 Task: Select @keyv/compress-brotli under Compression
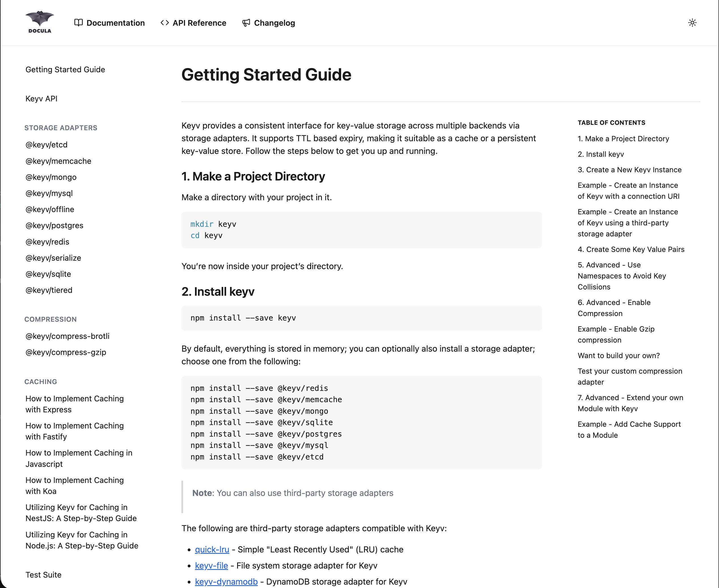(x=67, y=336)
